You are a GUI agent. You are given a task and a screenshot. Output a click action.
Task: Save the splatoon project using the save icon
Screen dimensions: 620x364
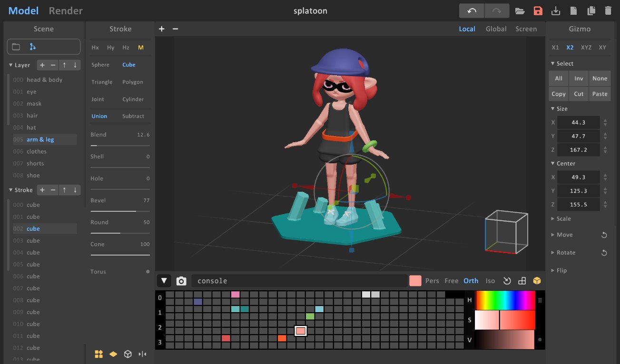538,10
